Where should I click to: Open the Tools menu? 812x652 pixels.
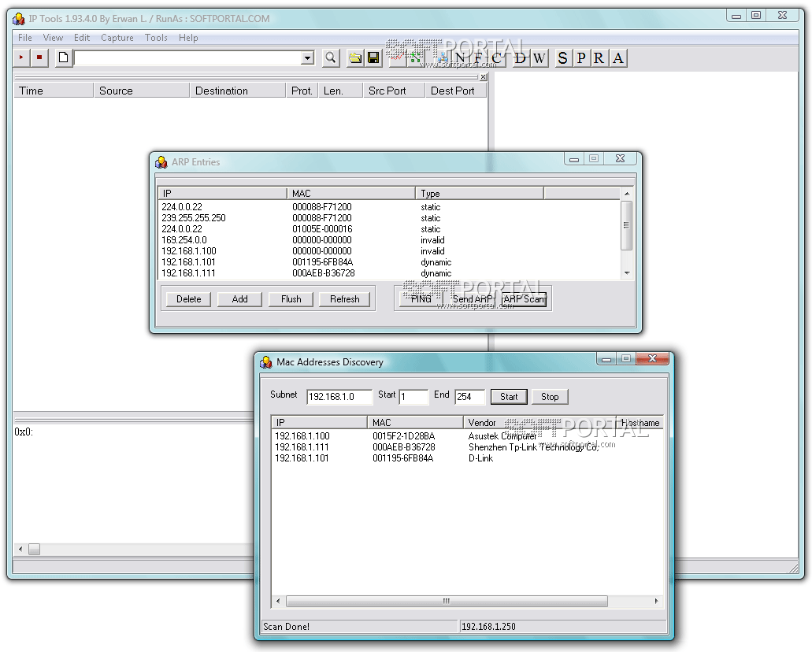156,37
